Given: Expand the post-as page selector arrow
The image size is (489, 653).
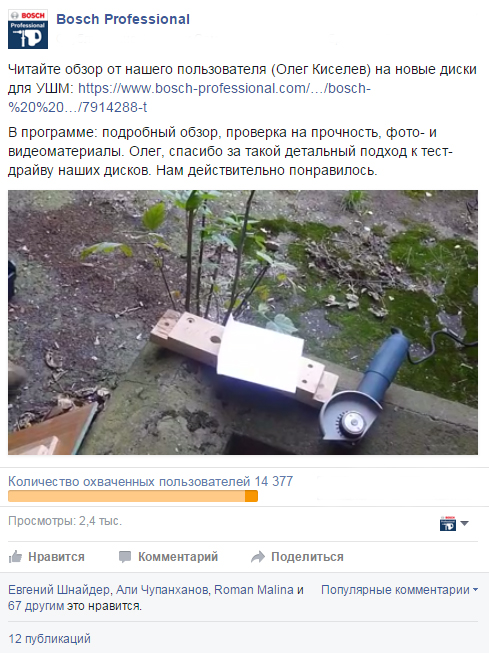Looking at the screenshot, I should 464,523.
